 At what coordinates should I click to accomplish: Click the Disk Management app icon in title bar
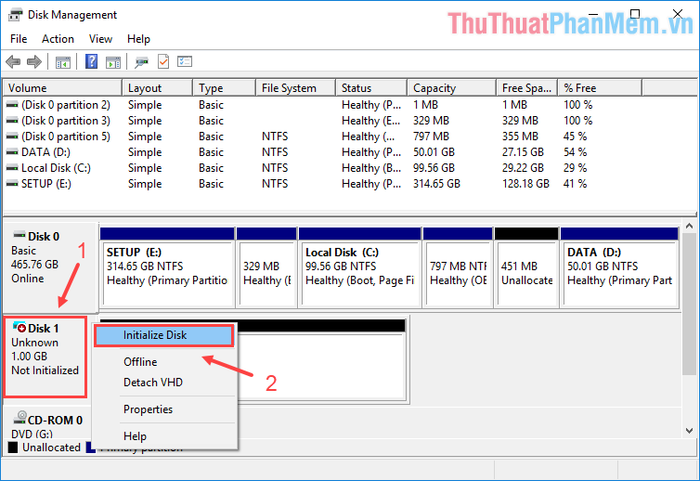(x=15, y=15)
